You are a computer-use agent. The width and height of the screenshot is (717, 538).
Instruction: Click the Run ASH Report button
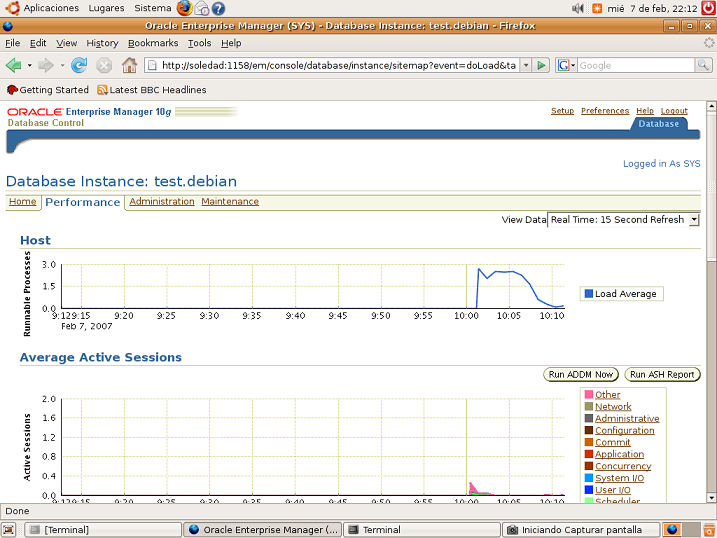[x=662, y=375]
